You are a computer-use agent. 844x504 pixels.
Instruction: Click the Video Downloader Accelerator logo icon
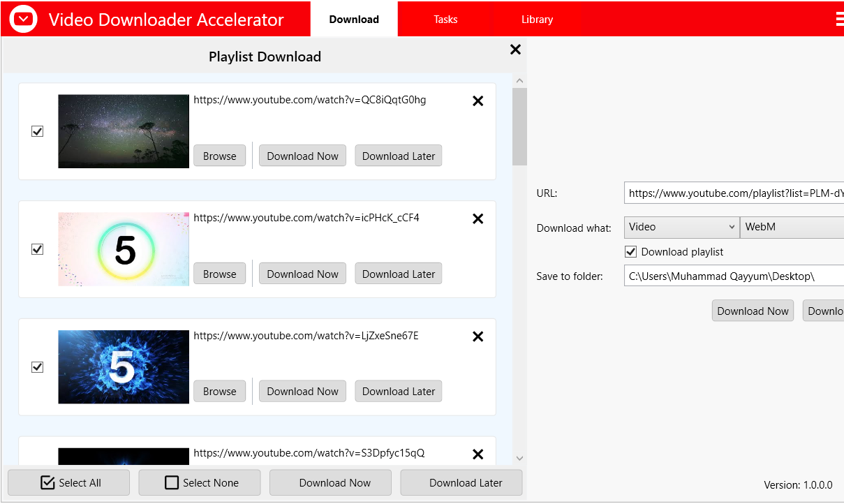pyautogui.click(x=22, y=18)
